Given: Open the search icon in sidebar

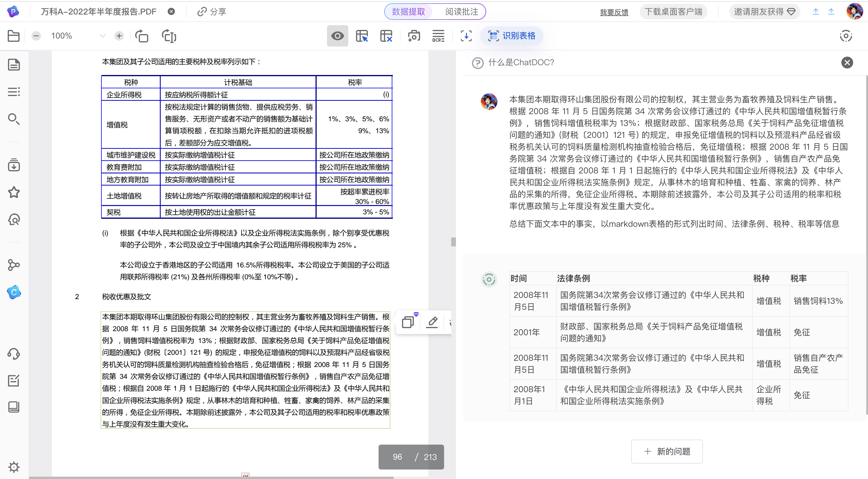Looking at the screenshot, I should coord(13,119).
